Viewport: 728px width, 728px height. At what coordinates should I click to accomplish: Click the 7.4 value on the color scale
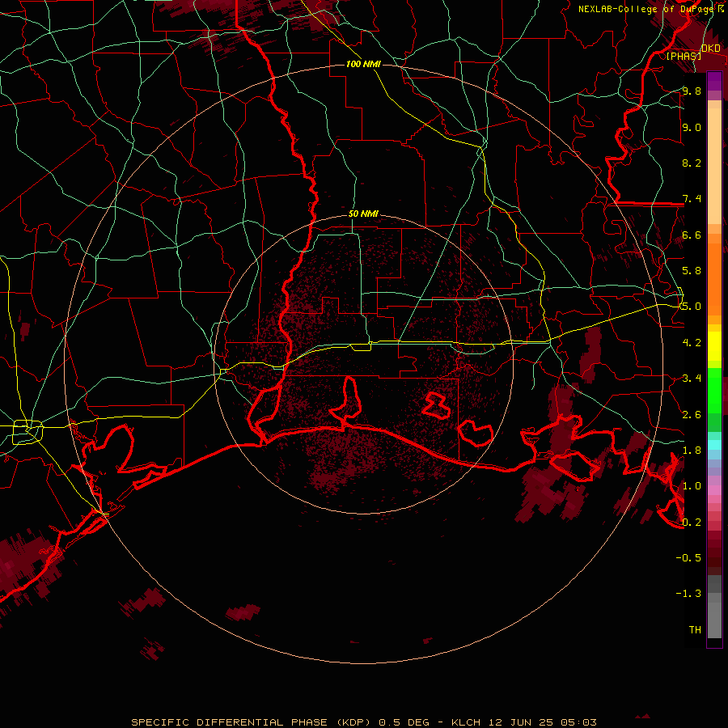click(692, 199)
